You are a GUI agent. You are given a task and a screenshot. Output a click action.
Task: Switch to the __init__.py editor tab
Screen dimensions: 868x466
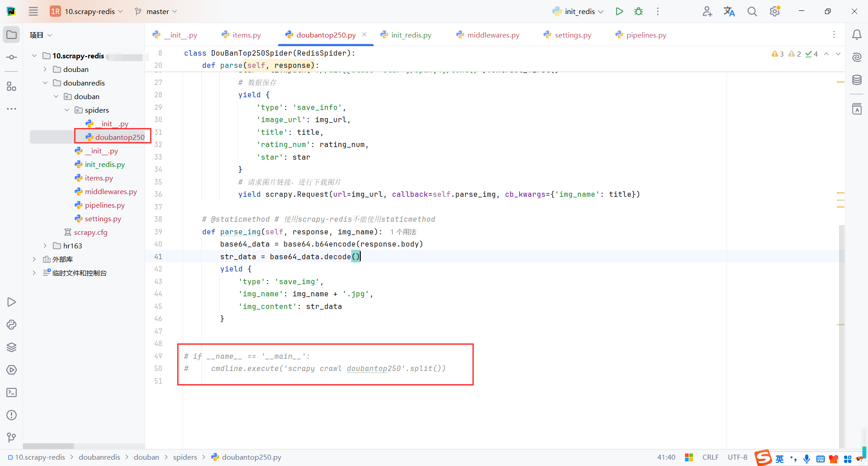pyautogui.click(x=175, y=35)
